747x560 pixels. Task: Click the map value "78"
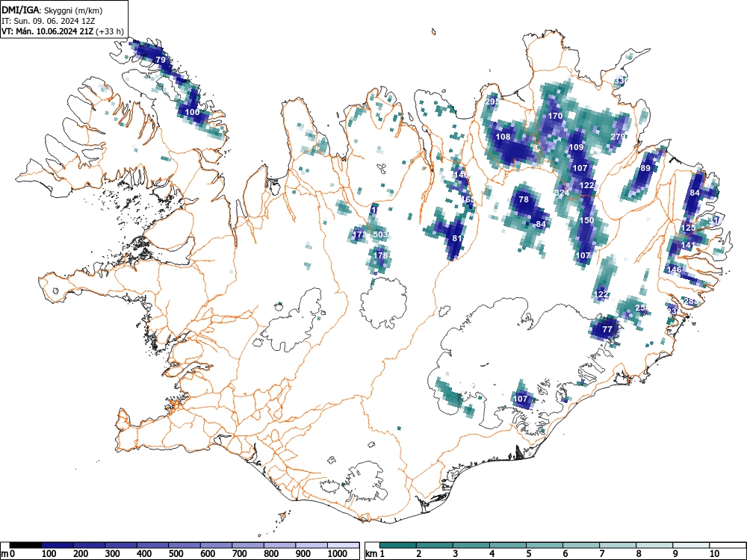coord(524,199)
